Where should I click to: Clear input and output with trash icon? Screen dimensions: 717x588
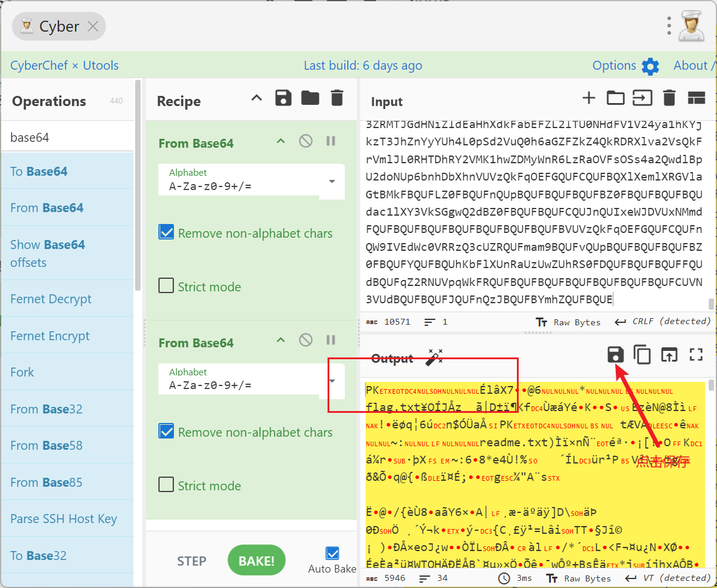pyautogui.click(x=669, y=98)
